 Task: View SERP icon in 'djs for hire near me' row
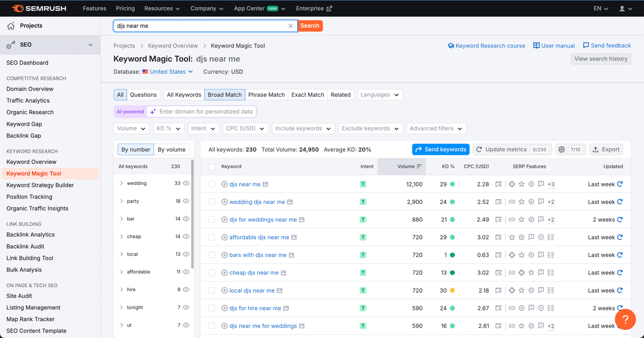point(498,308)
